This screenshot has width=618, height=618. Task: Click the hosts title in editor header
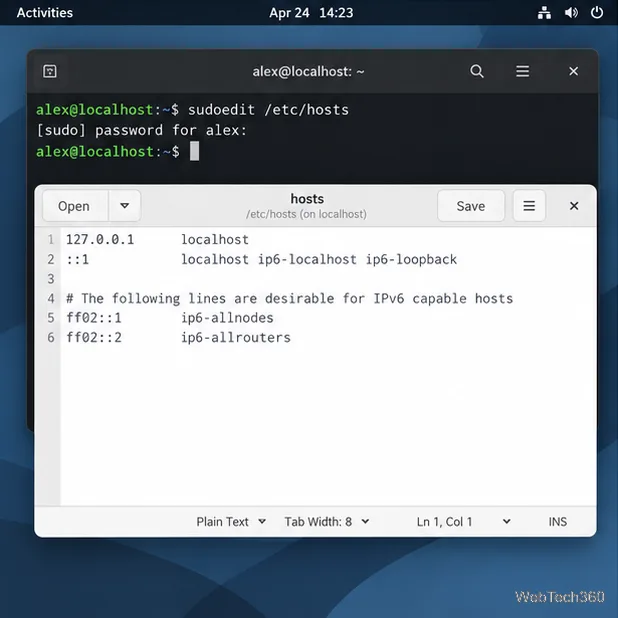[307, 199]
